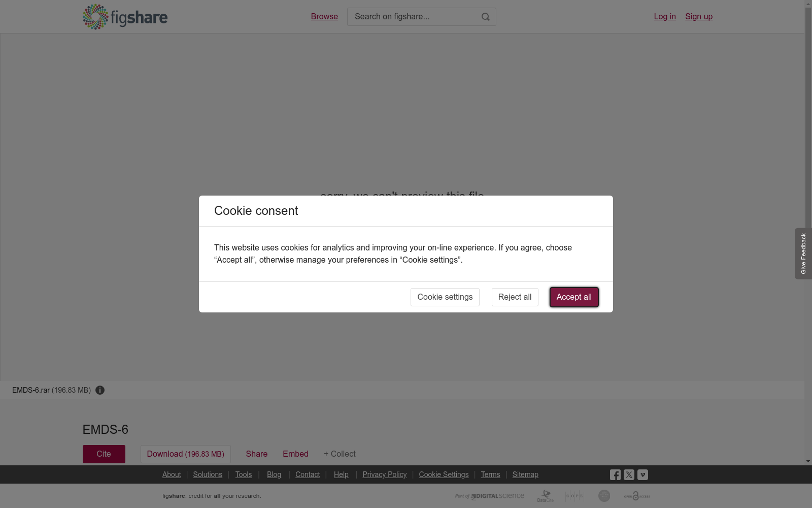
Task: Click the round logo beside COPE
Action: click(604, 496)
